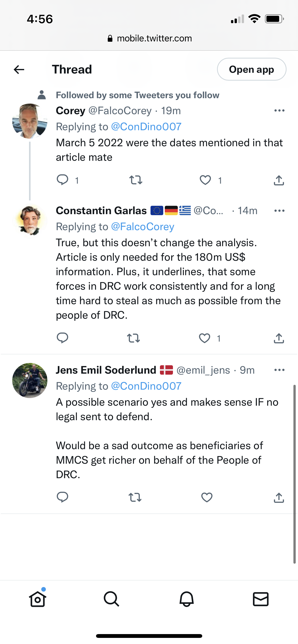Reply to Corey's tweet
Screen dimensions: 298x644
[62, 180]
